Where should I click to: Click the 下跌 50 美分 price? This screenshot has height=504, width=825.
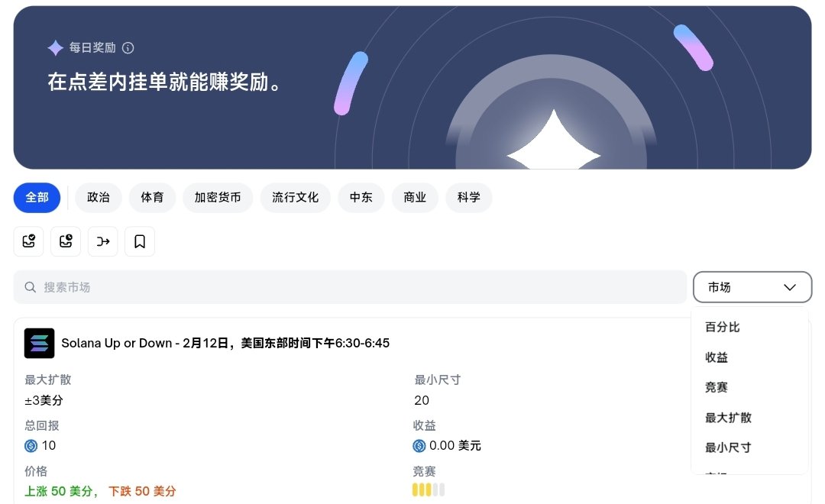coord(142,492)
